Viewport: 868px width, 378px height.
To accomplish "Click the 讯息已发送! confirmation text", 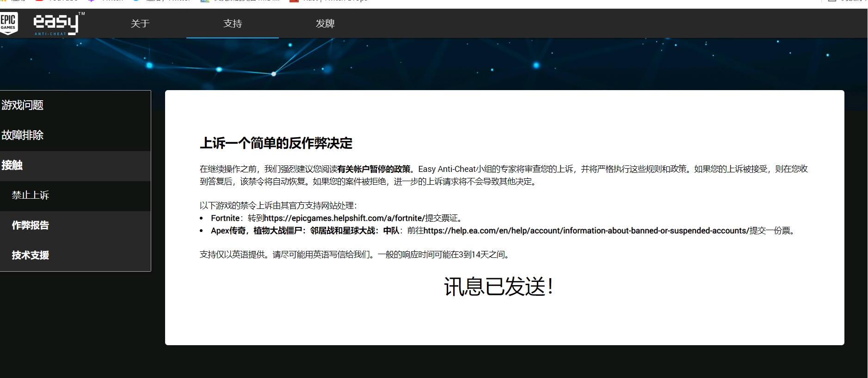I will (499, 287).
